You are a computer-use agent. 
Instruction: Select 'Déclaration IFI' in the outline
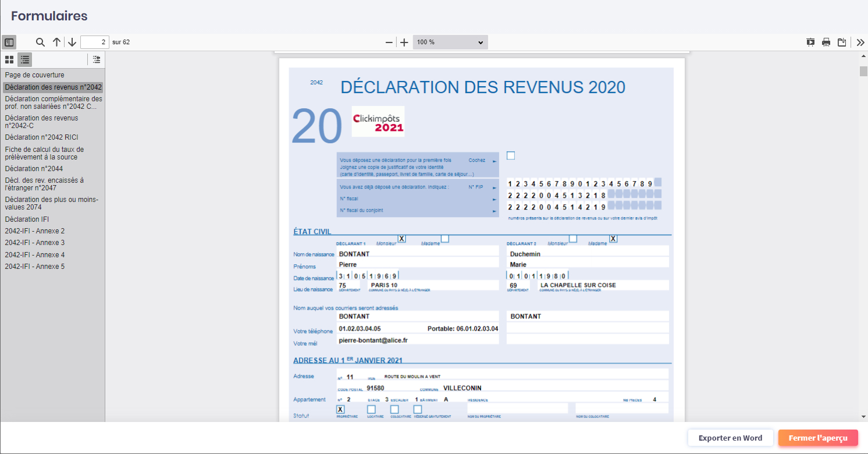pyautogui.click(x=27, y=219)
